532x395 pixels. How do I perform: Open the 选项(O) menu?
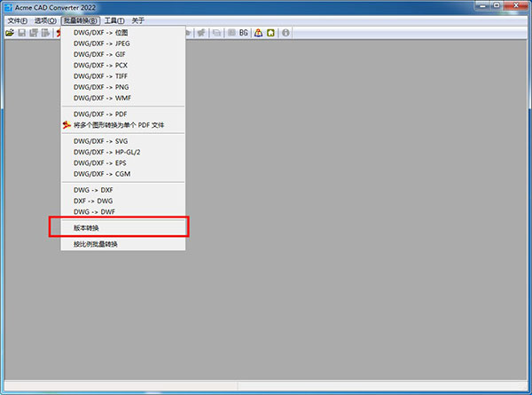[45, 20]
